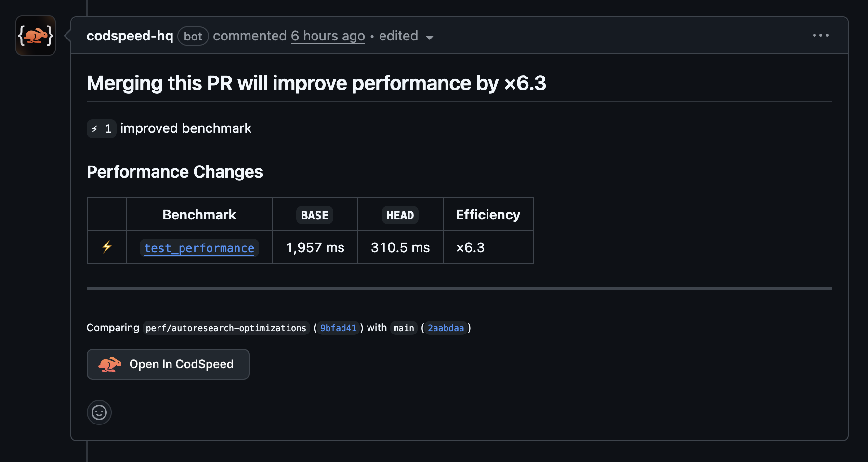
Task: Click the rabbit logo in the avatar brackets
Action: point(35,35)
